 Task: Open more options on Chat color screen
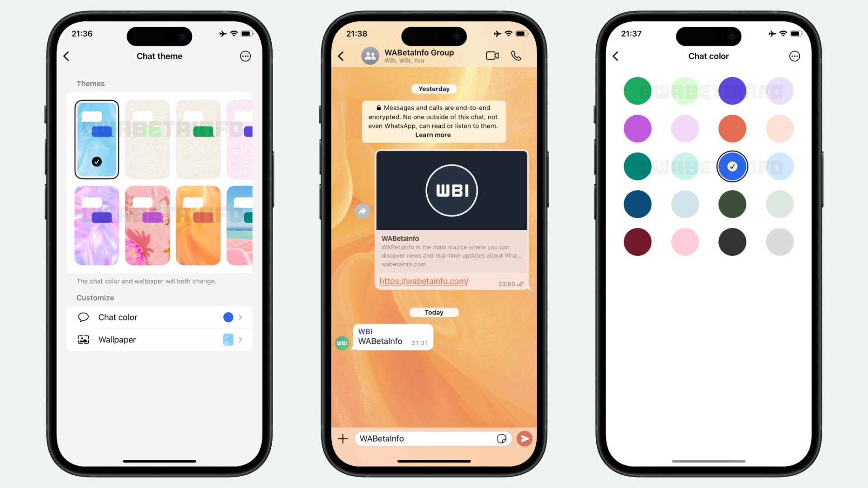(x=795, y=56)
